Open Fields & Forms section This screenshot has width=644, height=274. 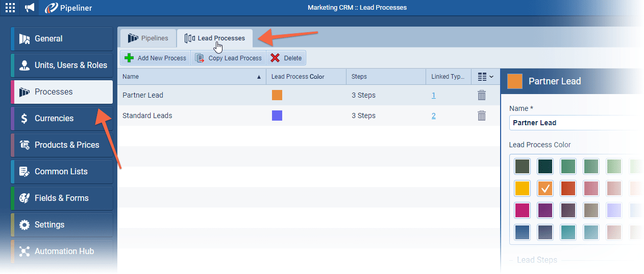[x=61, y=198]
